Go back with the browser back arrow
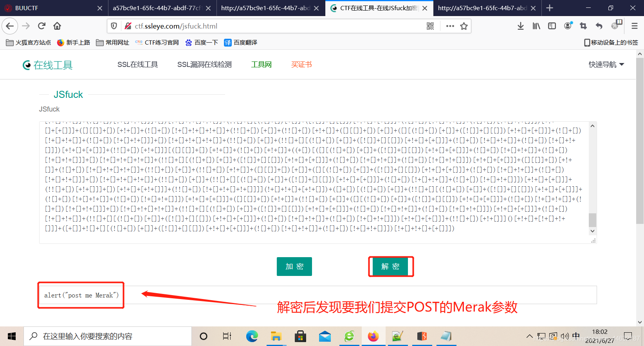The width and height of the screenshot is (644, 346). coord(10,26)
